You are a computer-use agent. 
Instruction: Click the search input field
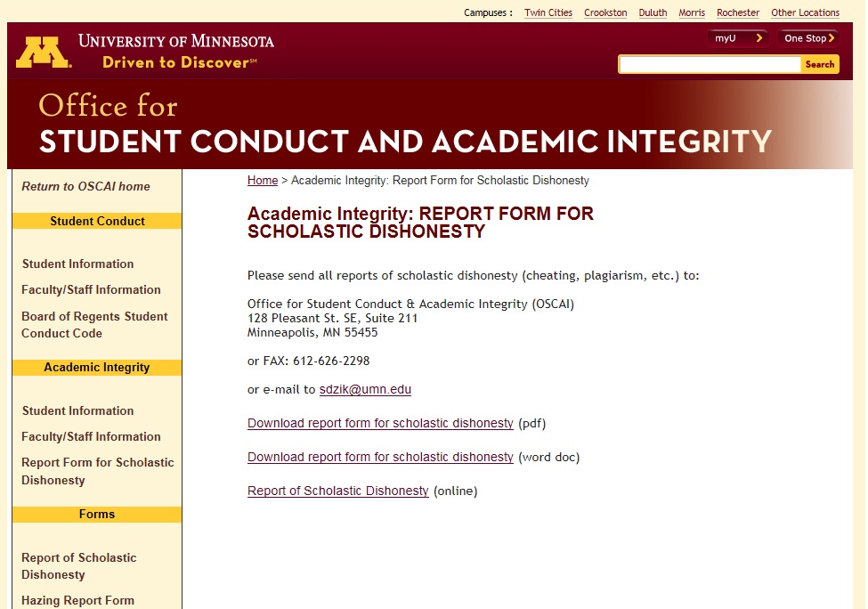[x=710, y=64]
